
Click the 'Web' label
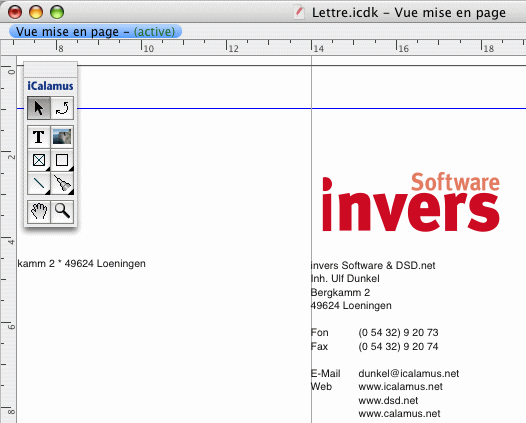(321, 387)
